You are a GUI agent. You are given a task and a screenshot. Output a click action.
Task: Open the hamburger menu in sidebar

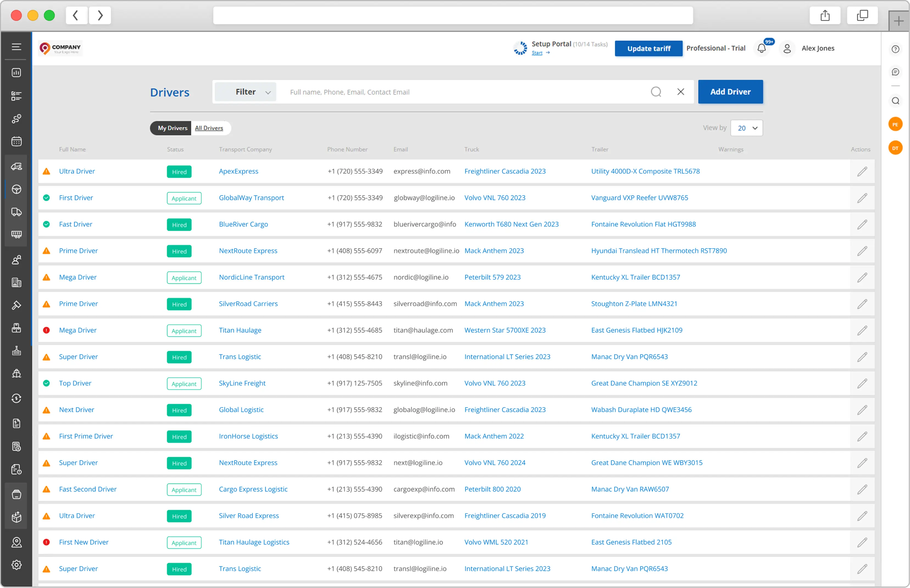[x=16, y=47]
